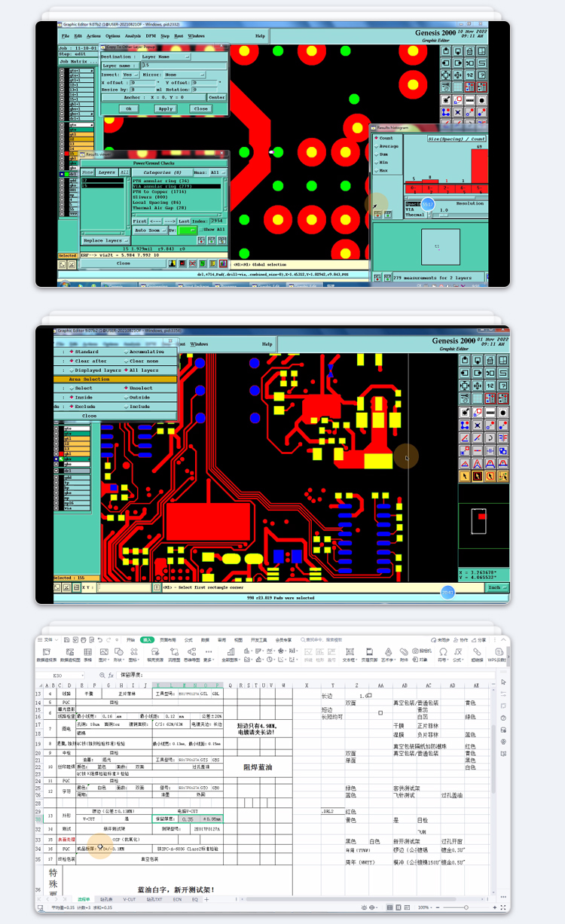Open File menu in top Genesis window

pyautogui.click(x=66, y=35)
